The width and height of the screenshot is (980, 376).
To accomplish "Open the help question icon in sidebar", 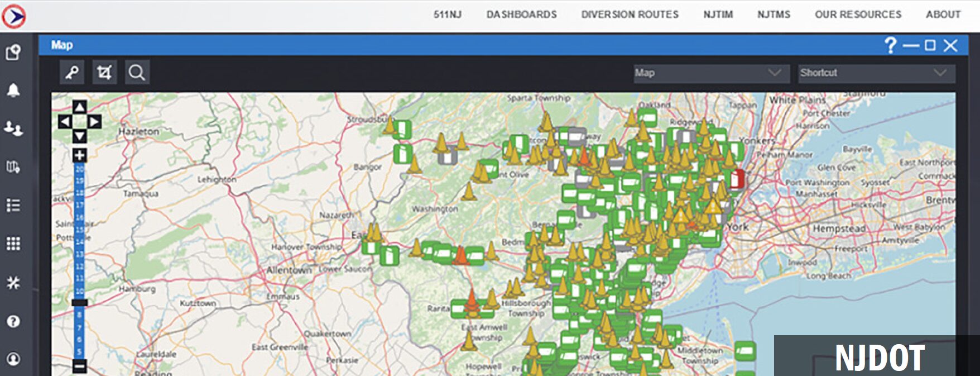I will click(13, 321).
